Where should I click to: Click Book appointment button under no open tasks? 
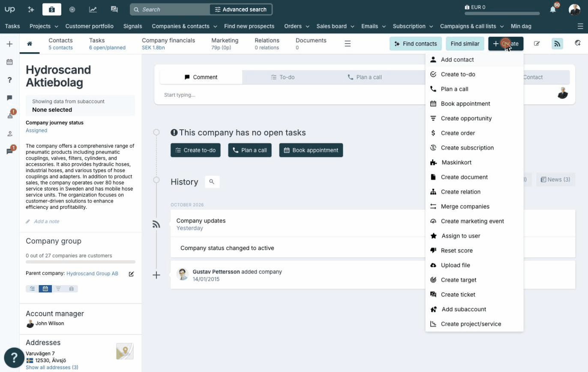tap(311, 150)
